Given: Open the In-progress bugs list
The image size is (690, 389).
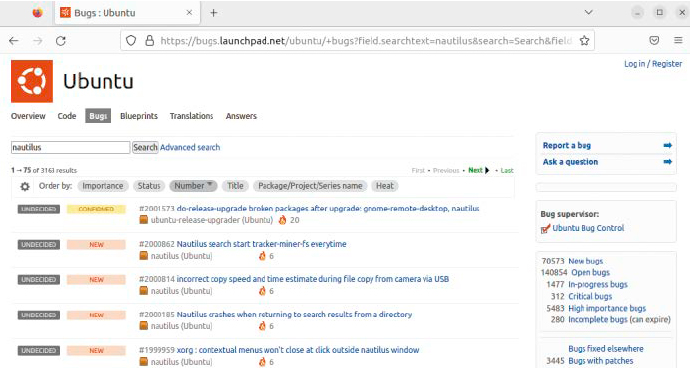Looking at the screenshot, I should 598,285.
